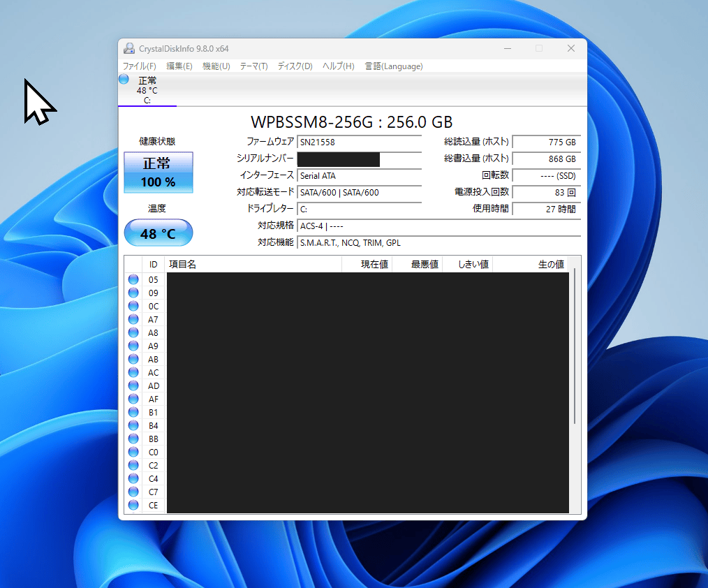Click the ファームウェア SN21558 field
The height and width of the screenshot is (588, 708).
pos(360,142)
